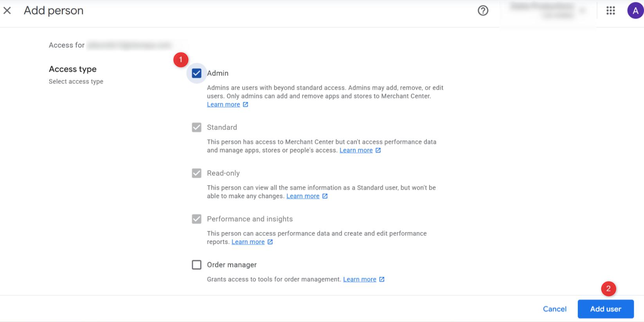Open Learn more link under Read-only
The height and width of the screenshot is (322, 644).
click(303, 196)
